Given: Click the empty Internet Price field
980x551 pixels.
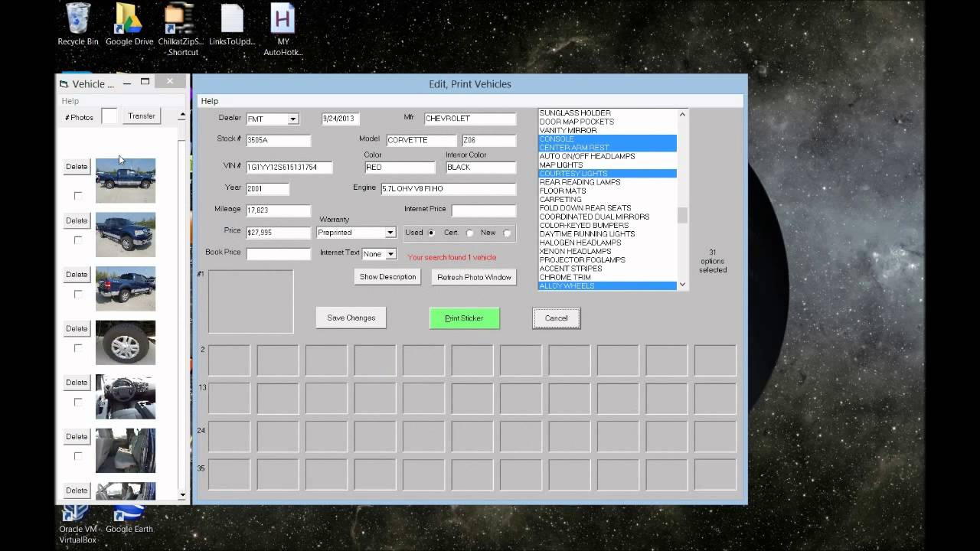Looking at the screenshot, I should click(484, 210).
